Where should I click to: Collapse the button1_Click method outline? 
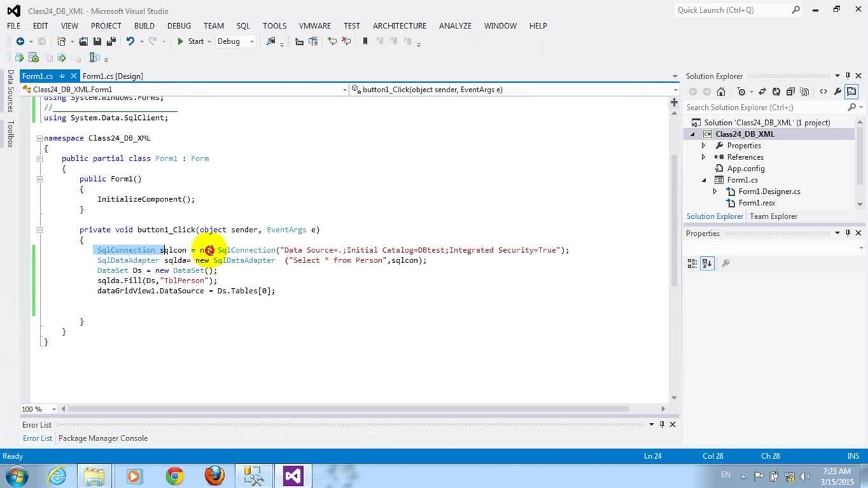click(39, 230)
